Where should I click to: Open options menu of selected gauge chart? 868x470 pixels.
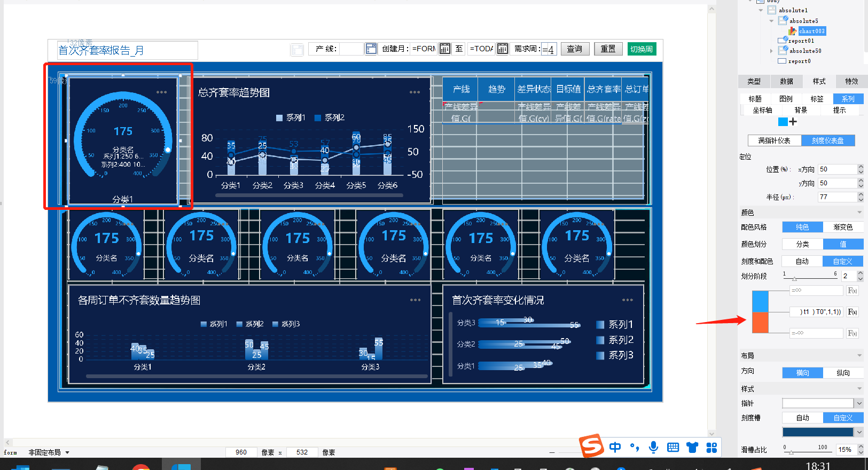(161, 92)
